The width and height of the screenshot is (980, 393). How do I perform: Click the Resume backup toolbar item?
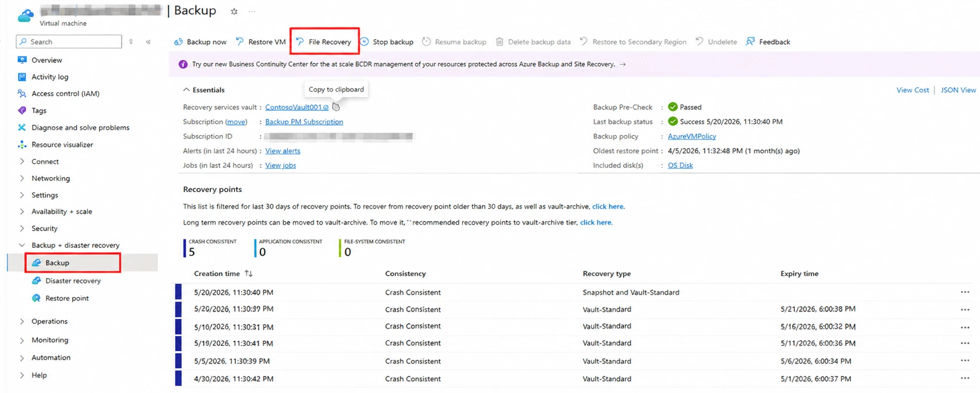[454, 42]
